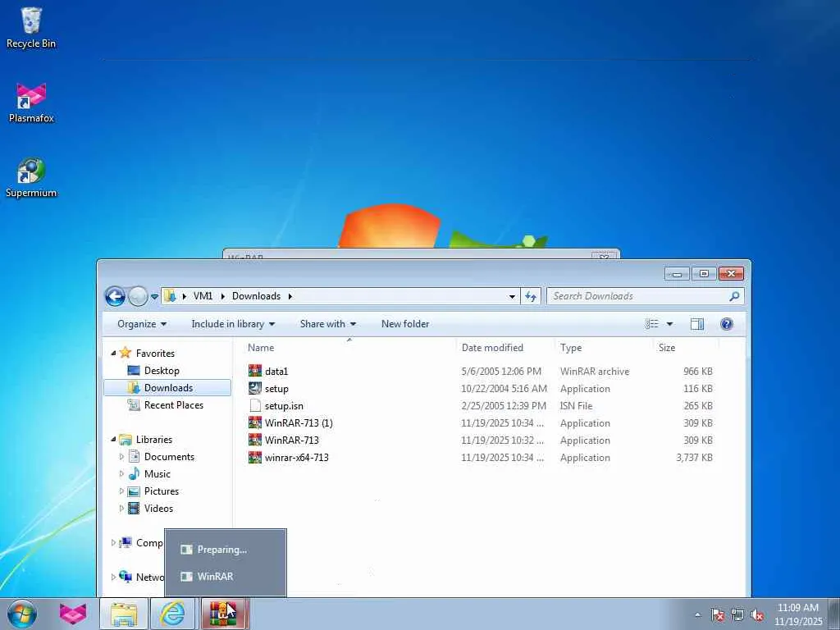The height and width of the screenshot is (630, 840).
Task: Collapse the Favorites tree group
Action: (x=113, y=353)
